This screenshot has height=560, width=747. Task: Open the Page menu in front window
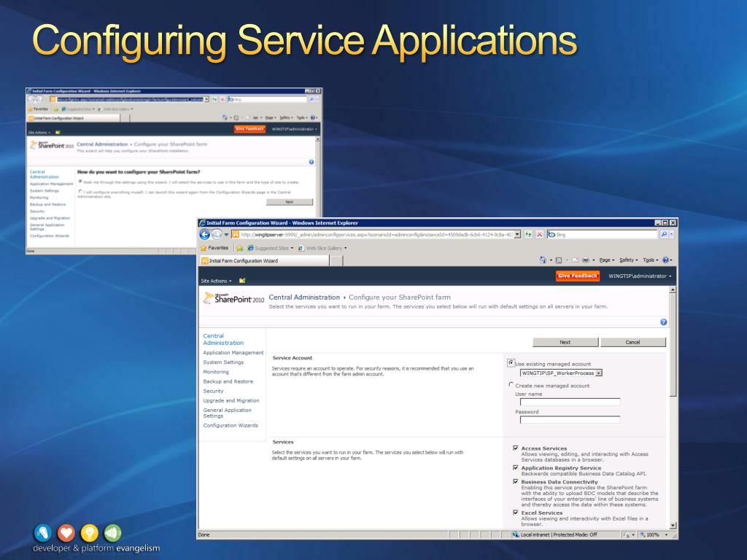pos(606,260)
